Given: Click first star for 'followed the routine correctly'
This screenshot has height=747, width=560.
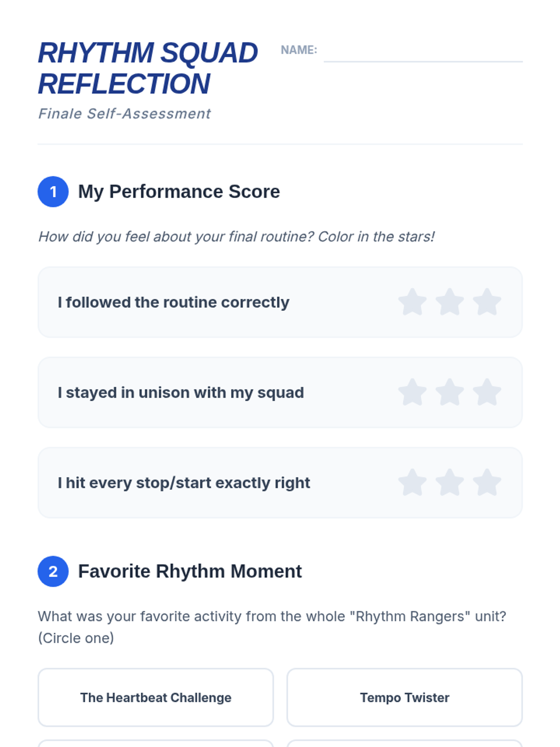Looking at the screenshot, I should pyautogui.click(x=413, y=302).
